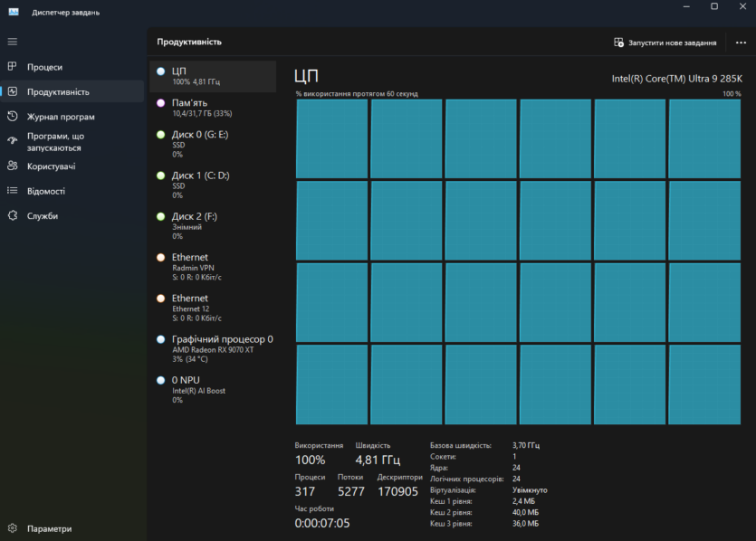Viewport: 756px width, 541px height.
Task: Select the Ethernet Radmin VPN adapter
Action: point(213,266)
